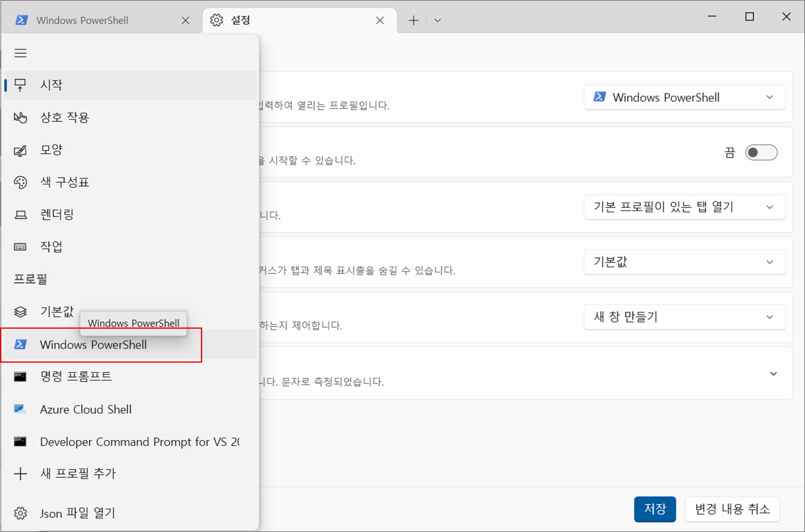The width and height of the screenshot is (805, 532).
Task: Go to 모양 appearance settings
Action: point(51,150)
